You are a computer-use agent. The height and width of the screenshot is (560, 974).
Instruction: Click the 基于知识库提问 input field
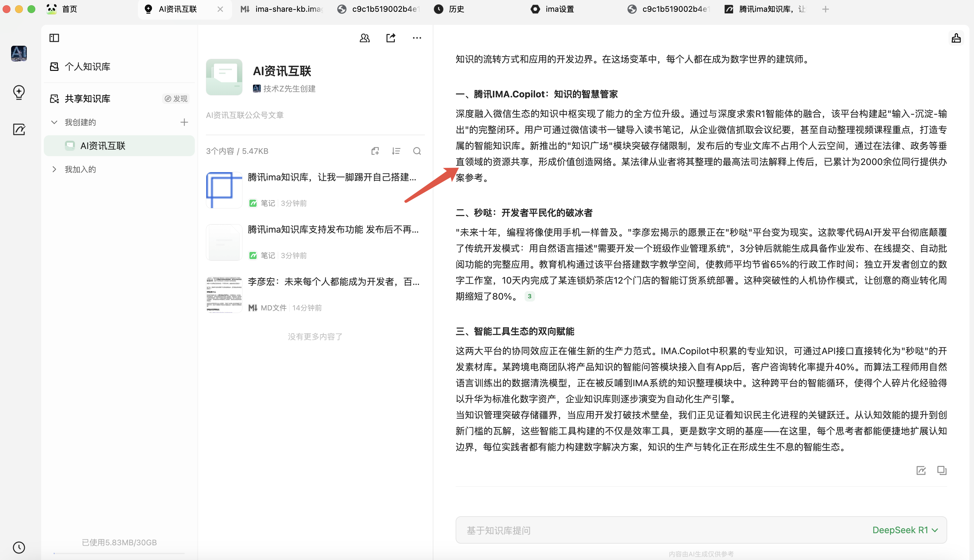pos(701,530)
